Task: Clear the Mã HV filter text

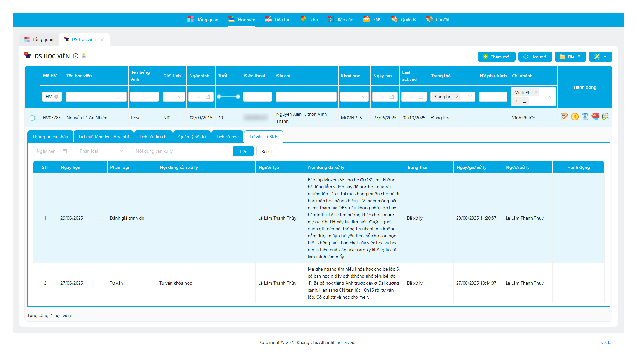Action: [x=57, y=97]
